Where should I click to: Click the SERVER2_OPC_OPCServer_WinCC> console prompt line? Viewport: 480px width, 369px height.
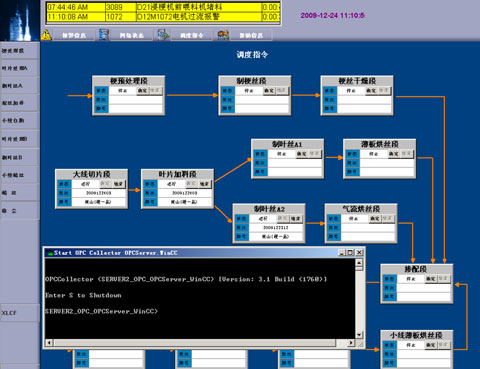(x=101, y=311)
